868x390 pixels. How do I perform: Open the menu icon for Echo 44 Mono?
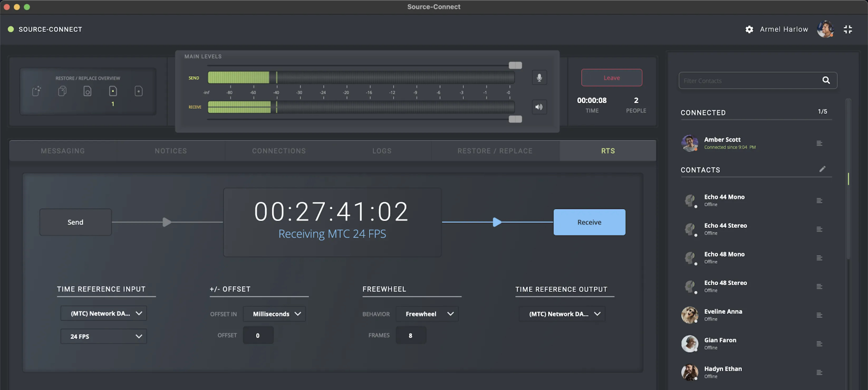819,201
